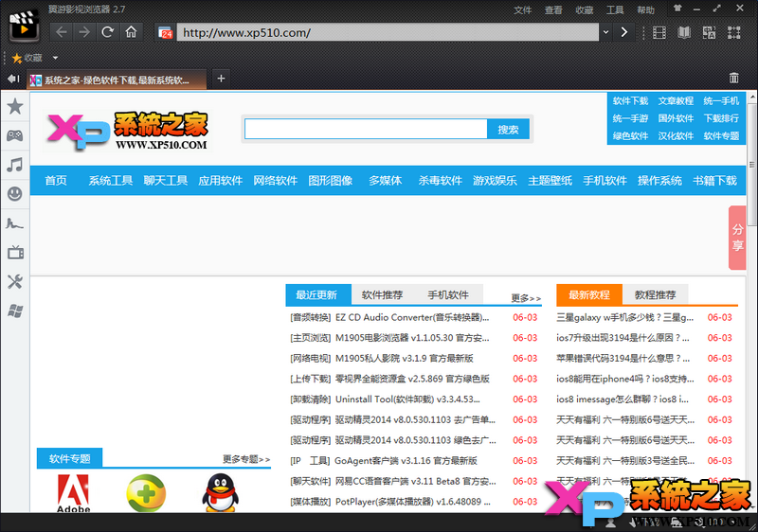Open the 系统工具 navigation link

click(x=110, y=181)
